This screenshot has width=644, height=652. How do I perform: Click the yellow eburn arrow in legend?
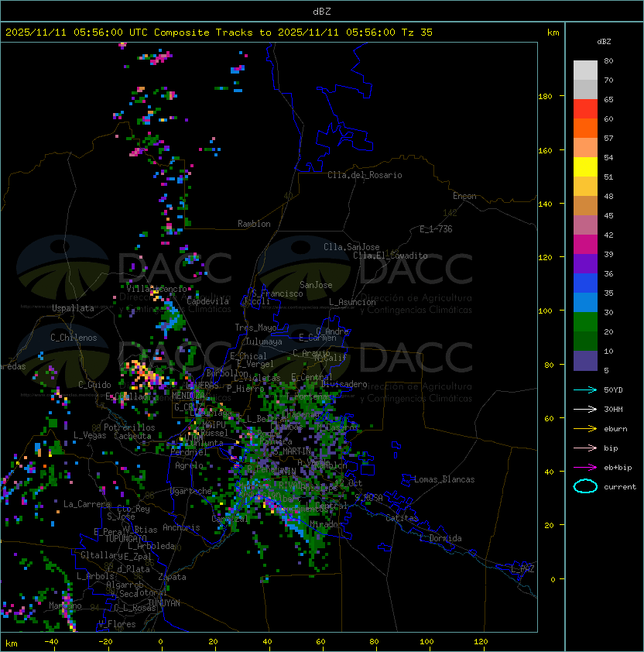(x=585, y=428)
